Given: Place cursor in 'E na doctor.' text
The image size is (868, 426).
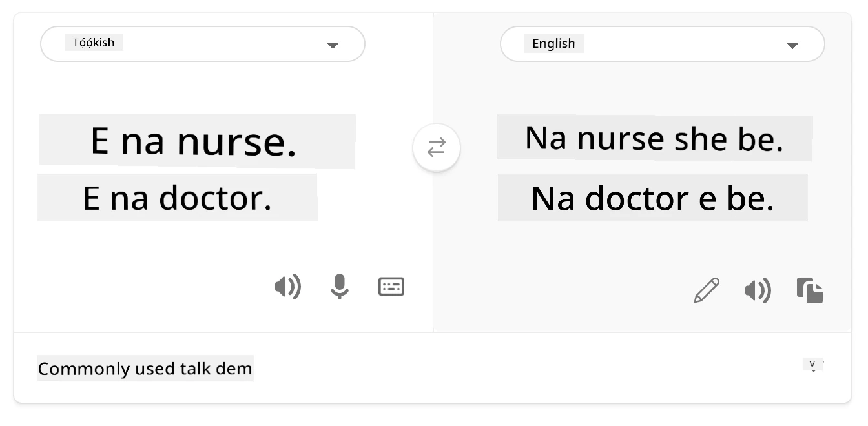Looking at the screenshot, I should click(178, 198).
